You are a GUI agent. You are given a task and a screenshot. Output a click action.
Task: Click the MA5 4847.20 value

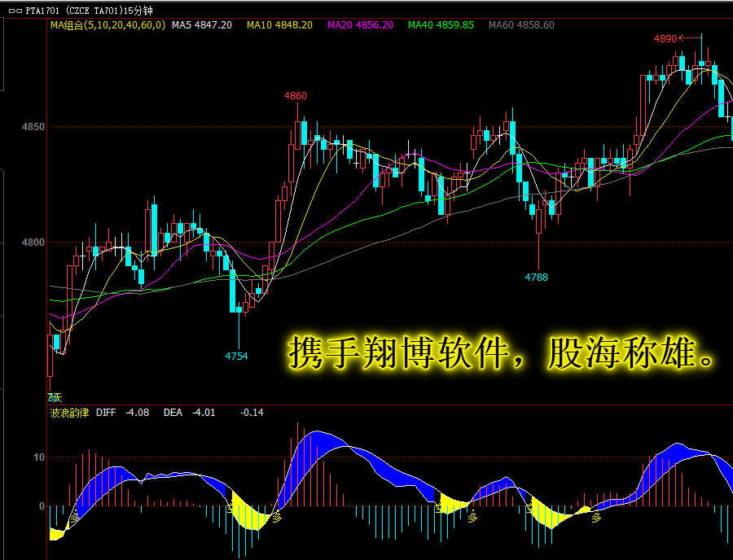click(x=201, y=25)
